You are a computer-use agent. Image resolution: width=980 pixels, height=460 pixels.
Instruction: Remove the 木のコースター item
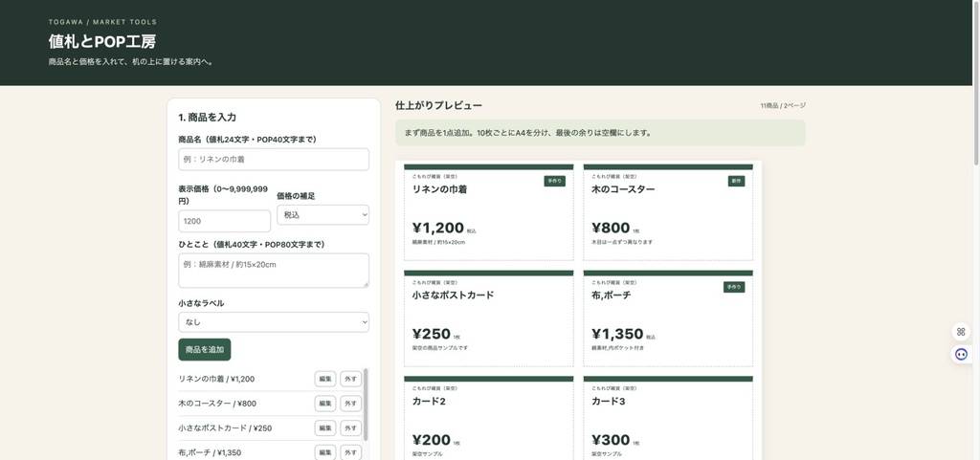pos(350,404)
